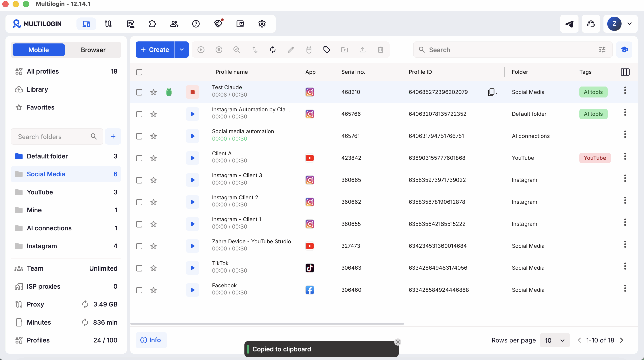Image resolution: width=644 pixels, height=360 pixels.
Task: Add a new folder with plus button
Action: tap(113, 136)
